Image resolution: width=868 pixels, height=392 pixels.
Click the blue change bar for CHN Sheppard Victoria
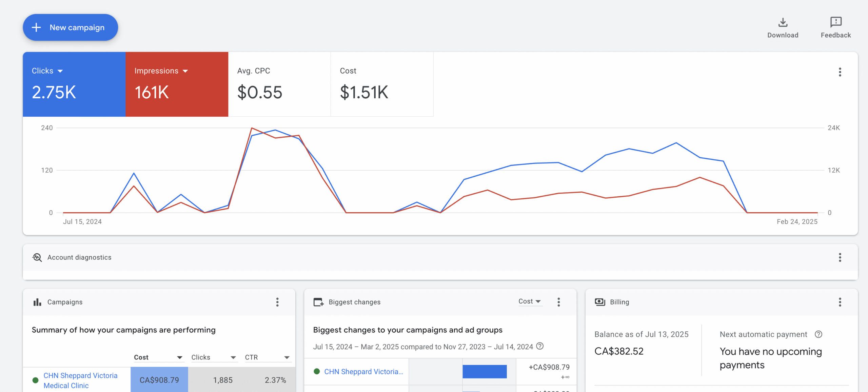tap(484, 371)
